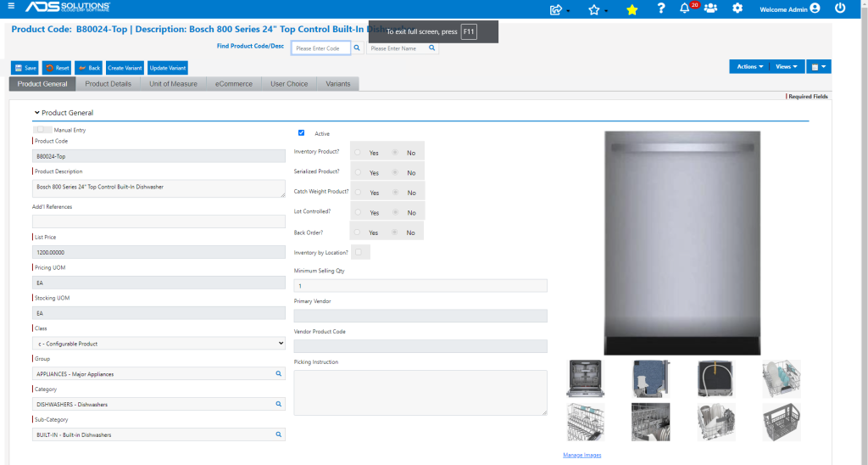This screenshot has width=868, height=465.
Task: Toggle the Manual Entry switch
Action: (x=42, y=130)
